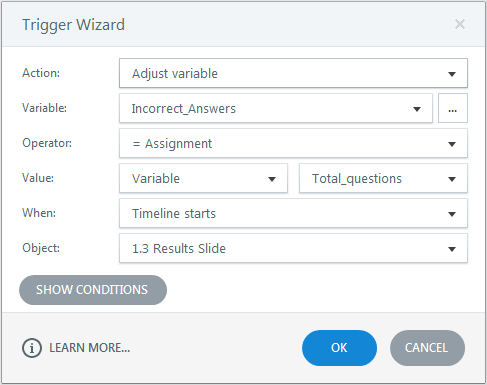Click the info icon beside Learn More
Viewport: 487px width, 385px height.
(x=32, y=348)
